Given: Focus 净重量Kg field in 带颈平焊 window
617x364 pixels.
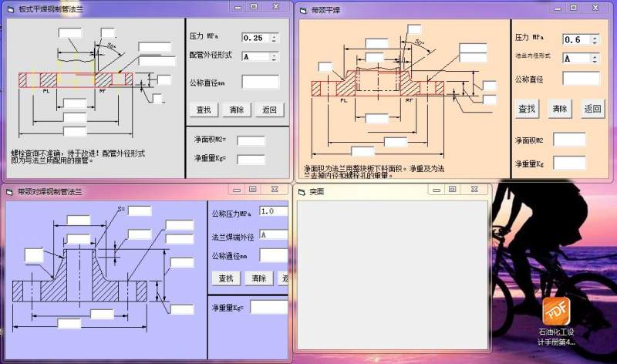Looking at the screenshot, I should pos(569,163).
